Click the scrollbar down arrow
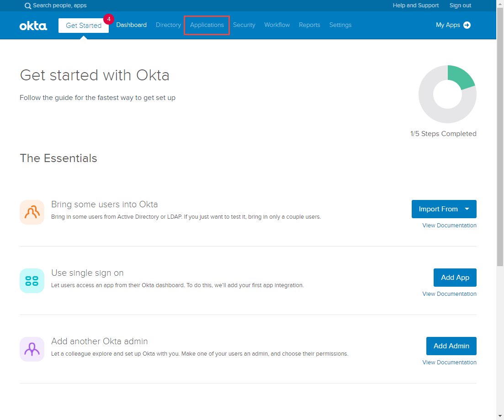Image resolution: width=504 pixels, height=420 pixels. (500, 415)
